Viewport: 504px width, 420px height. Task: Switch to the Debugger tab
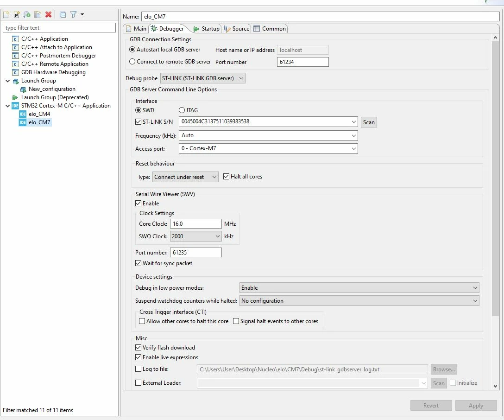168,29
